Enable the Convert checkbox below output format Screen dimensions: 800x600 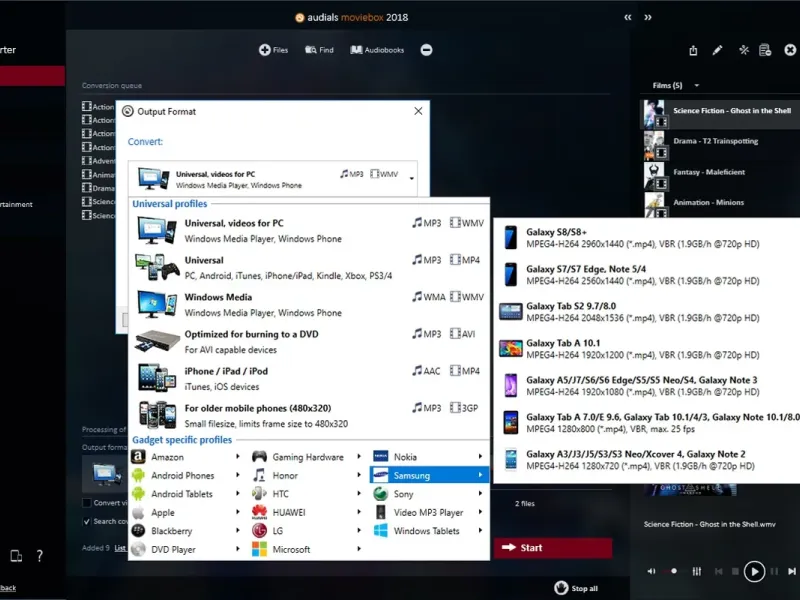87,503
